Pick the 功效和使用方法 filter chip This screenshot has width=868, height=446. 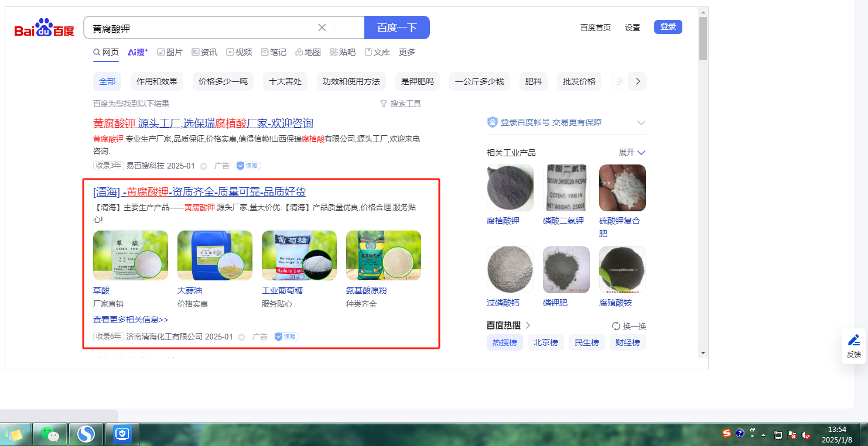pyautogui.click(x=351, y=81)
